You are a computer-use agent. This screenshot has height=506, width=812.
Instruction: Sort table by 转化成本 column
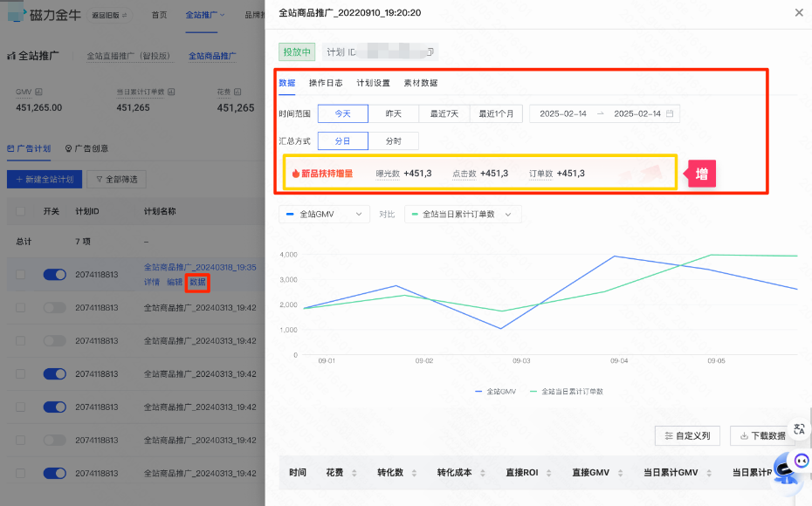pos(482,472)
